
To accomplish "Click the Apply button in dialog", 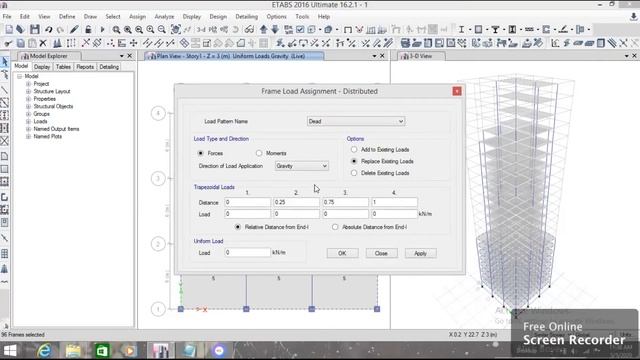I will pyautogui.click(x=420, y=253).
